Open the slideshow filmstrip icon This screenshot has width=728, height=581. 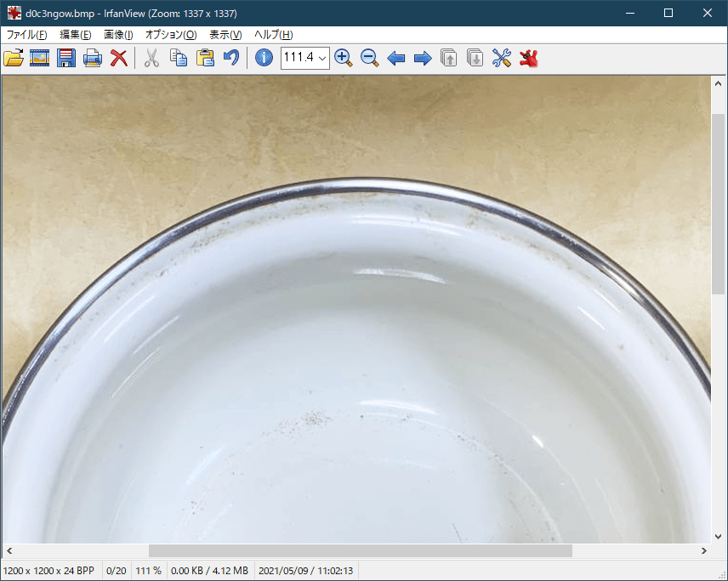39,58
